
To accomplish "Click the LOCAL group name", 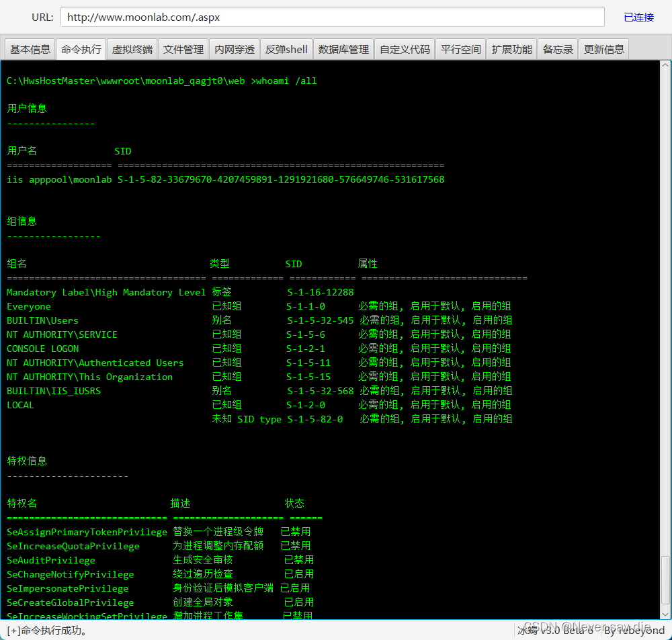I will pyautogui.click(x=20, y=405).
